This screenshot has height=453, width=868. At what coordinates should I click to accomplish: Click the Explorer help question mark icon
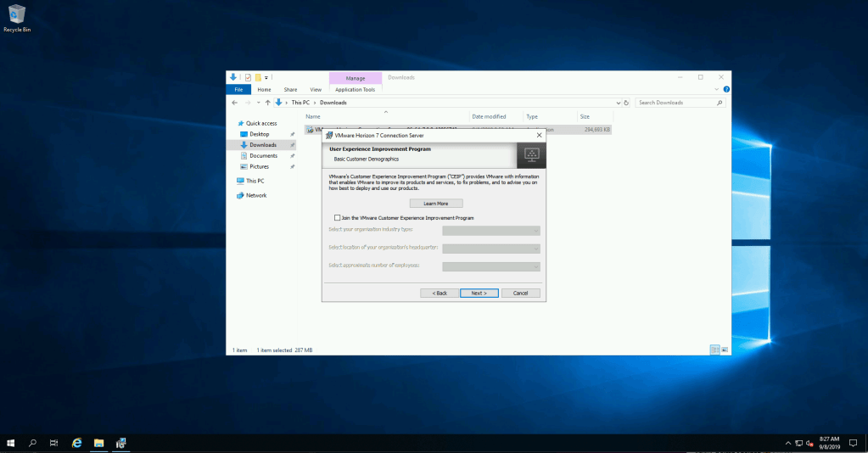(726, 89)
